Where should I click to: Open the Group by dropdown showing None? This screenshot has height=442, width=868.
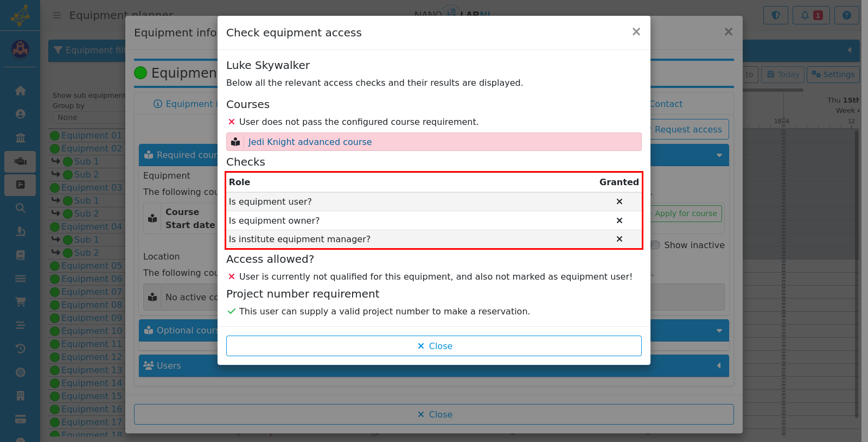click(90, 117)
